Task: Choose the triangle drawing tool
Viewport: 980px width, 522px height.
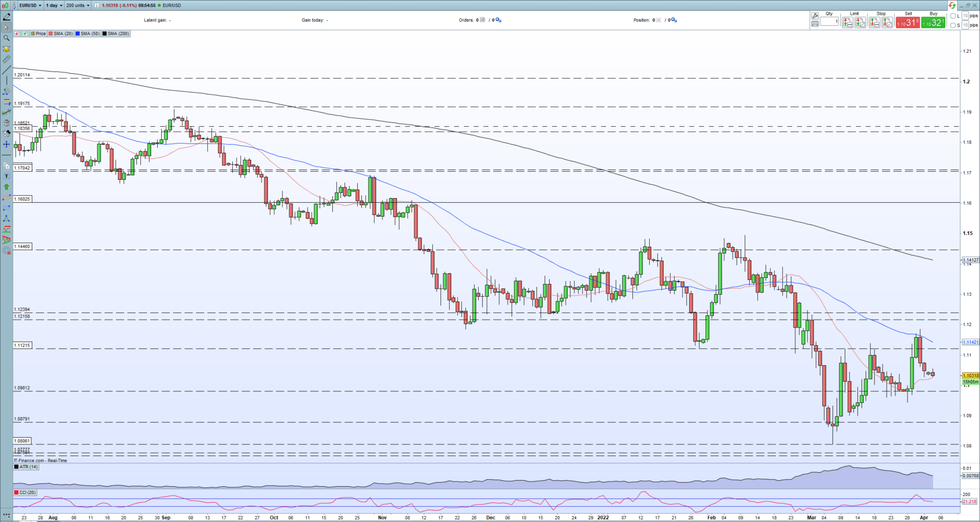Action: tap(7, 219)
